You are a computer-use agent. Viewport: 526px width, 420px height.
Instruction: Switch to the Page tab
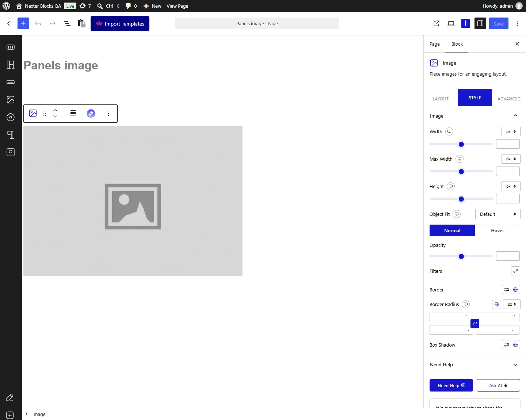435,44
